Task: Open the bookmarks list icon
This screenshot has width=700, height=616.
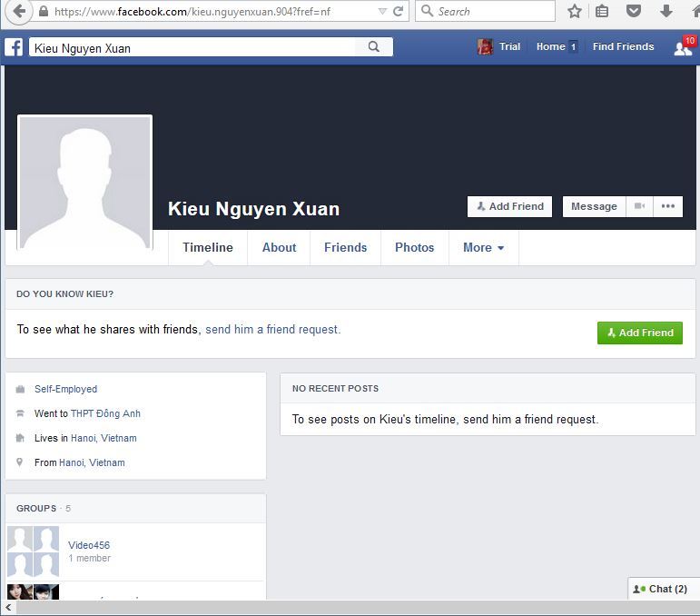Action: (602, 11)
